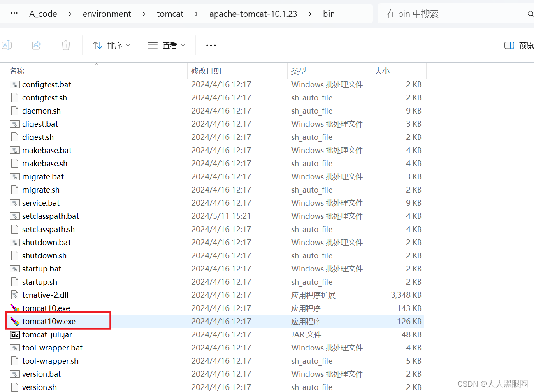Open the 查看 view dropdown
Screen dimensions: 534x392
pos(166,45)
